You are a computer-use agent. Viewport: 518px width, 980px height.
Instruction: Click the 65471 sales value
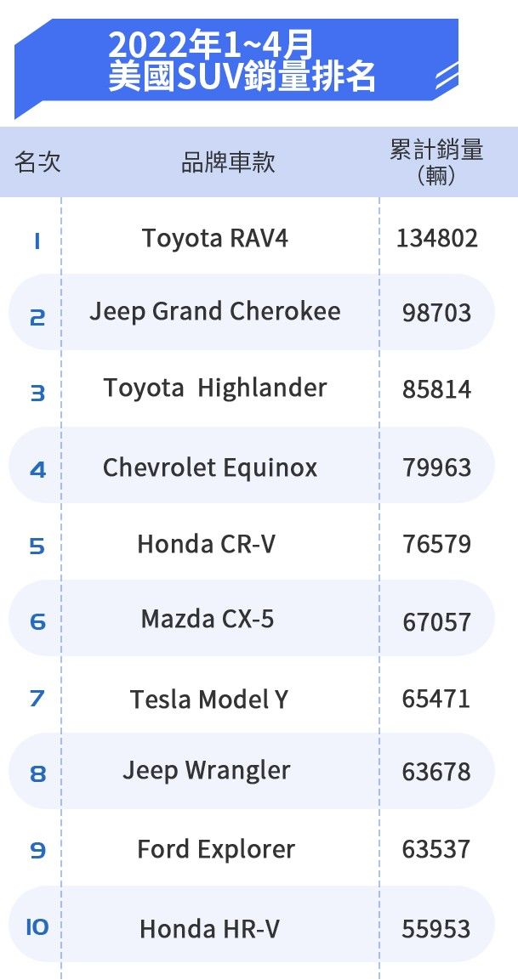pyautogui.click(x=436, y=700)
